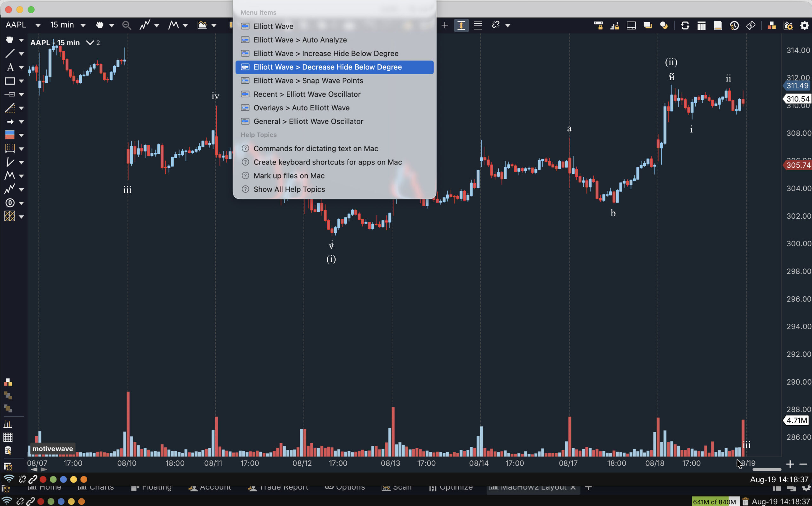Click the zigzag line icon in top toolbar
812x506 pixels.
[x=145, y=25]
